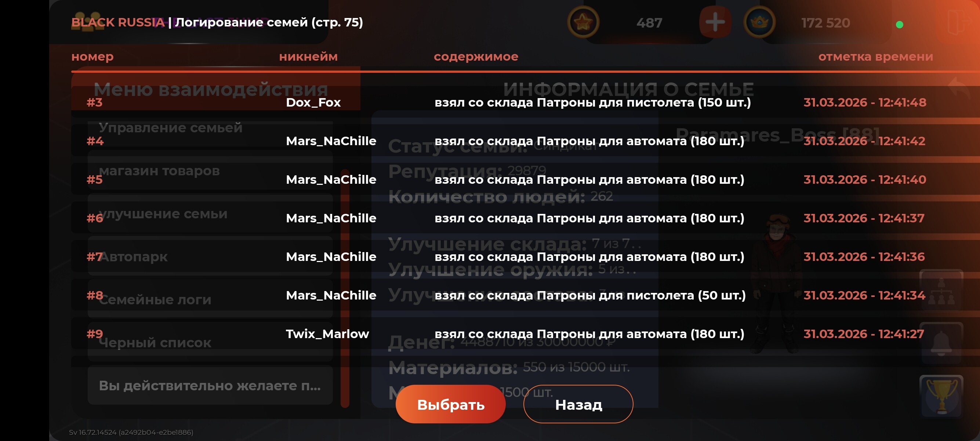Tap the bell notification icon

941,343
